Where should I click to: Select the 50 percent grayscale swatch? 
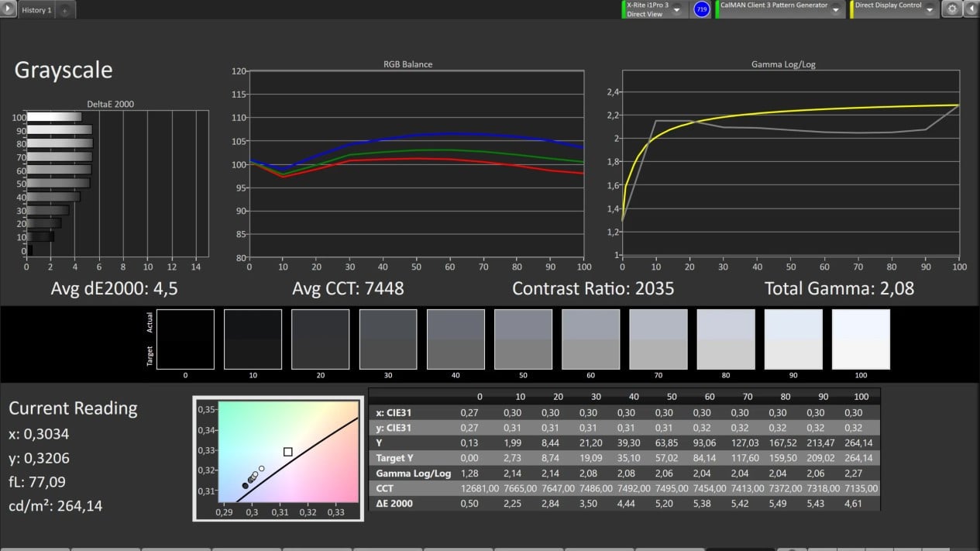pyautogui.click(x=523, y=339)
